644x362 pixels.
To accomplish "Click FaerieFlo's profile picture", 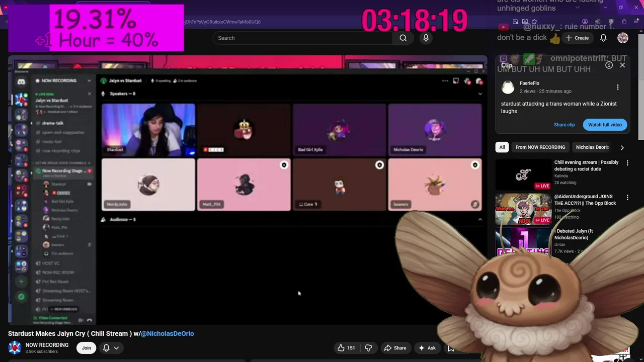I will (x=508, y=87).
